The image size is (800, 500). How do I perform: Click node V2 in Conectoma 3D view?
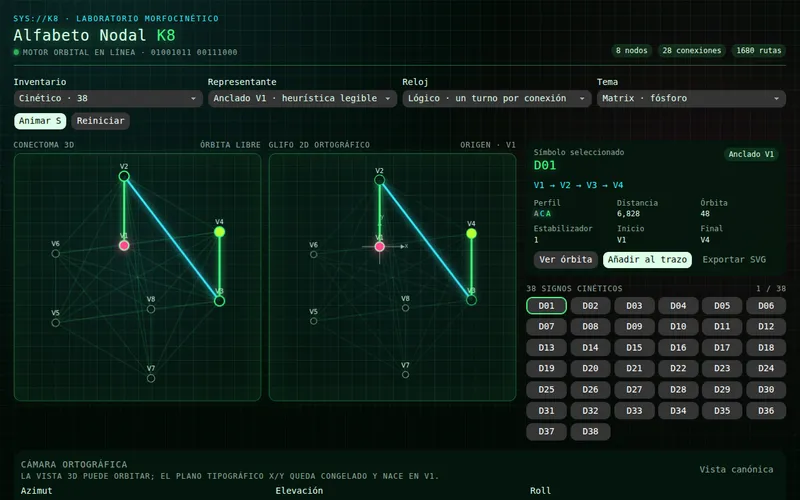pos(124,177)
